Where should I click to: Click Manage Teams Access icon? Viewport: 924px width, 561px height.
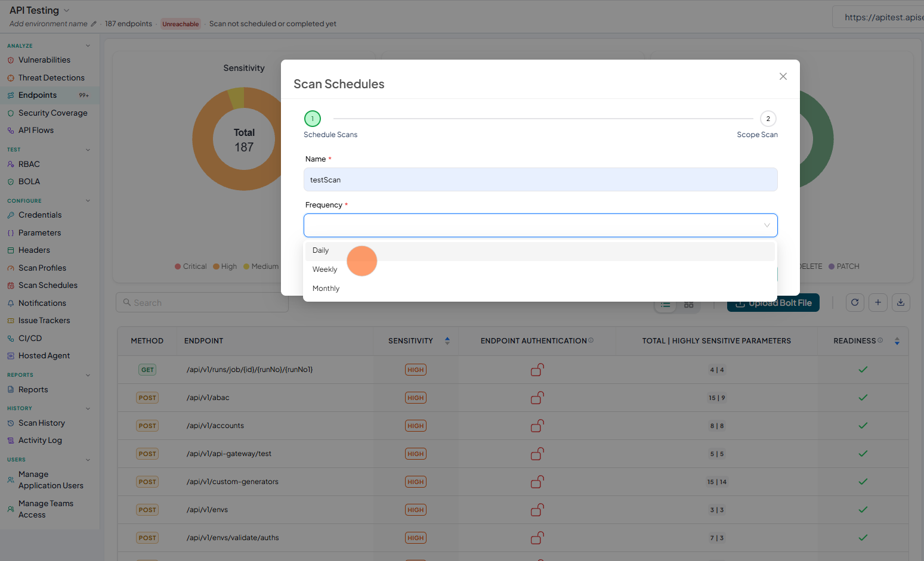(11, 509)
